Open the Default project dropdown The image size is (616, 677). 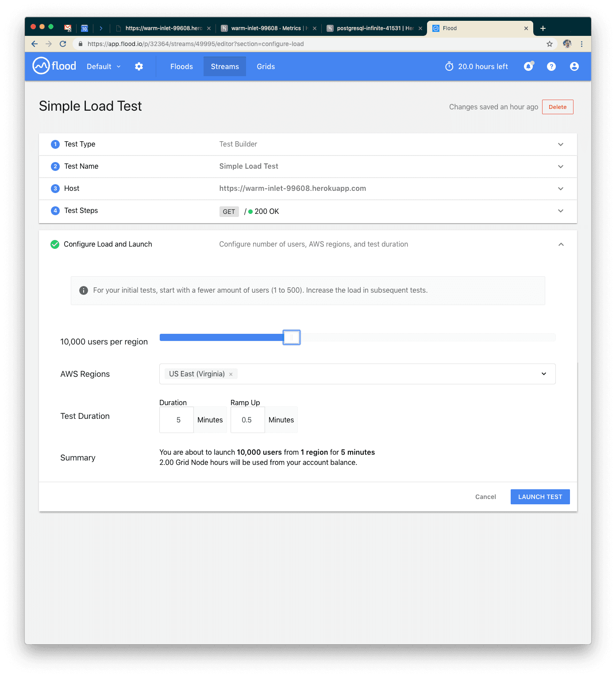(104, 66)
